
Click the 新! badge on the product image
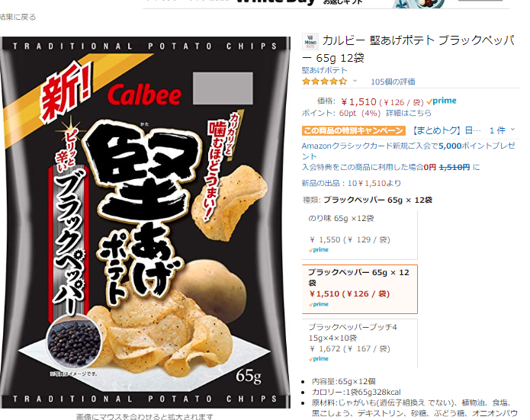[66, 92]
